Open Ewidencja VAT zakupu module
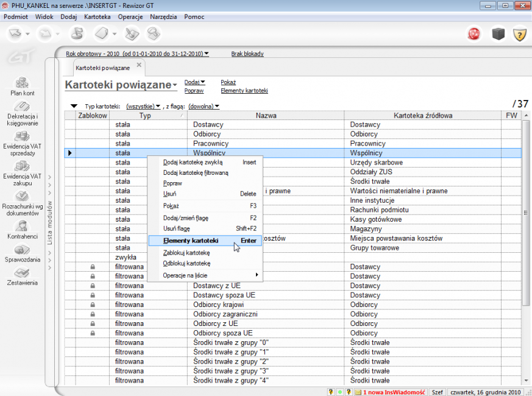The width and height of the screenshot is (532, 396). [23, 165]
